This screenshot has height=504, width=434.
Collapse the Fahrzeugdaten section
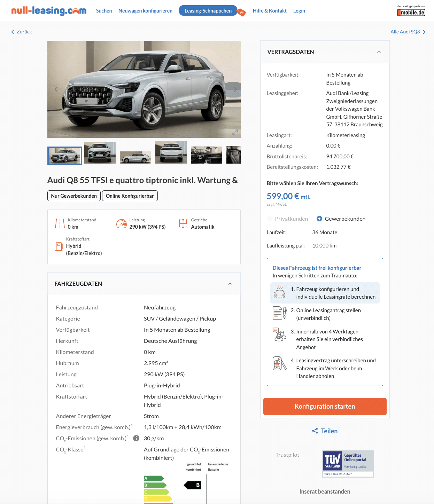point(230,284)
